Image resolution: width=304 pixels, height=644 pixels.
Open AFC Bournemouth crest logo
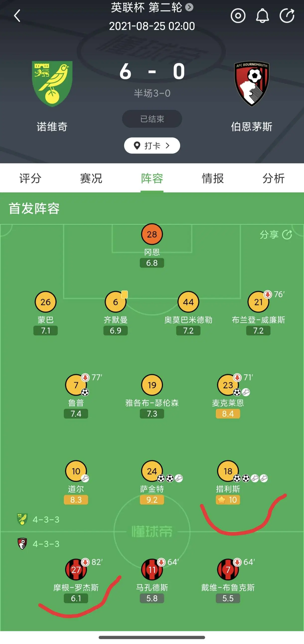[x=252, y=84]
